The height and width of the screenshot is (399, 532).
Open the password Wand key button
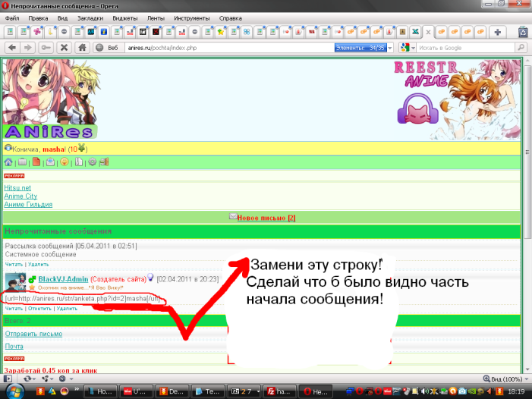click(x=46, y=48)
